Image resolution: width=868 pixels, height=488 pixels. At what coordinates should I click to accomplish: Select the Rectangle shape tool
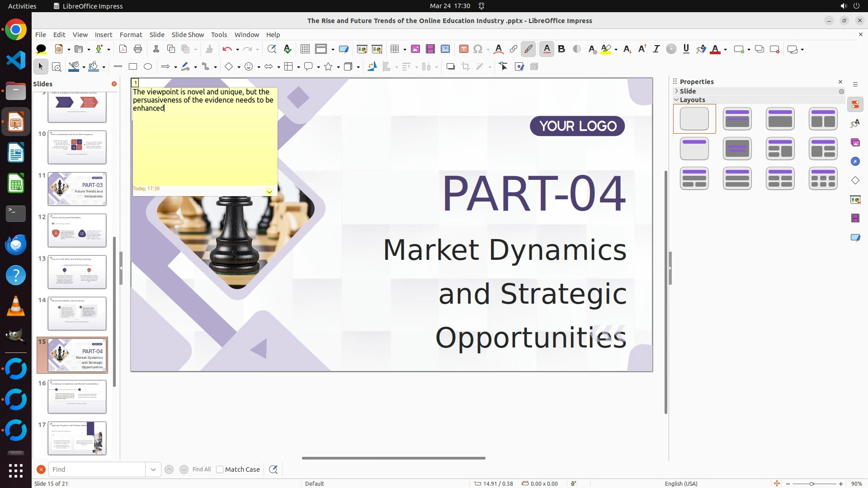click(x=133, y=67)
